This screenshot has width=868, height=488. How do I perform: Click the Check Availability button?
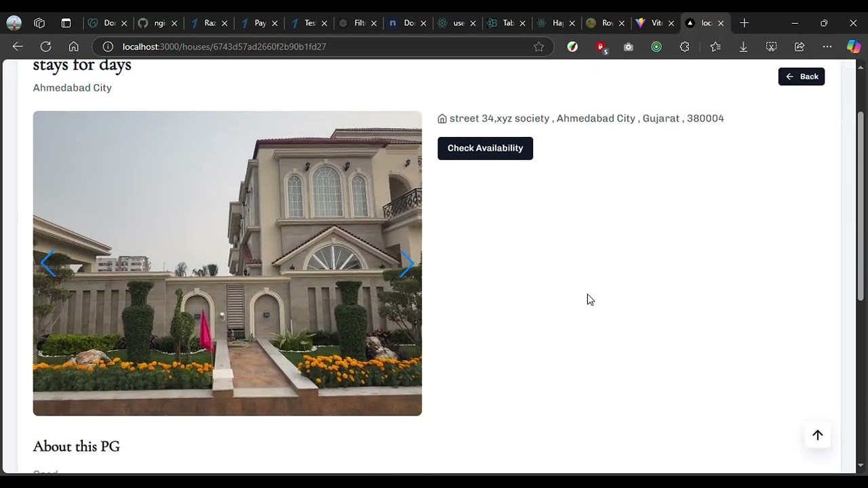coord(486,148)
